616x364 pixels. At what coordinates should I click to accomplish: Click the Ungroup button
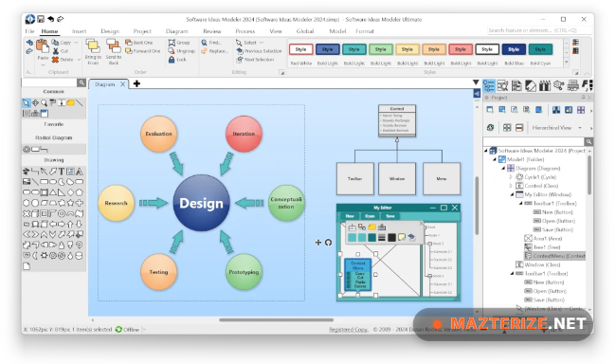(182, 51)
